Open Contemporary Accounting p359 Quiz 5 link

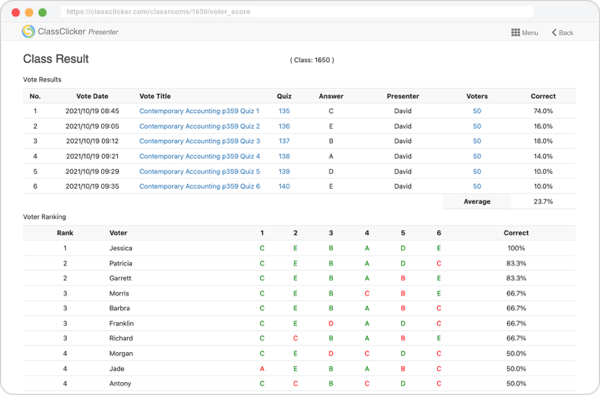click(x=199, y=171)
